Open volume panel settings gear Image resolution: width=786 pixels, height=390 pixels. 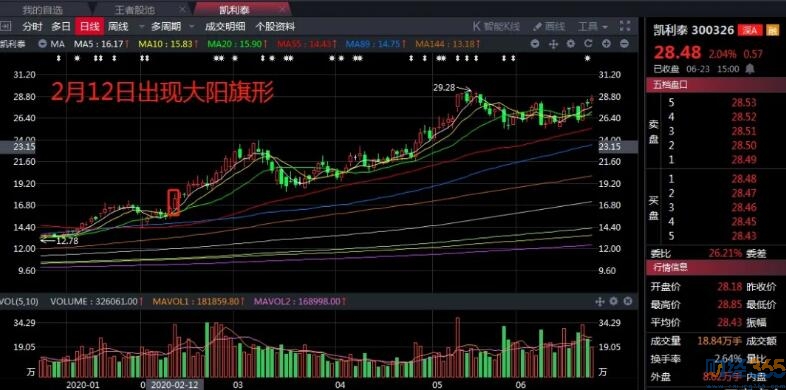pyautogui.click(x=614, y=301)
